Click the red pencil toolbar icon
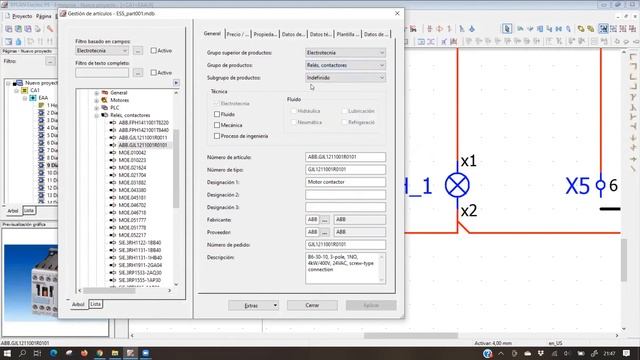This screenshot has height=360, width=640. click(49, 29)
